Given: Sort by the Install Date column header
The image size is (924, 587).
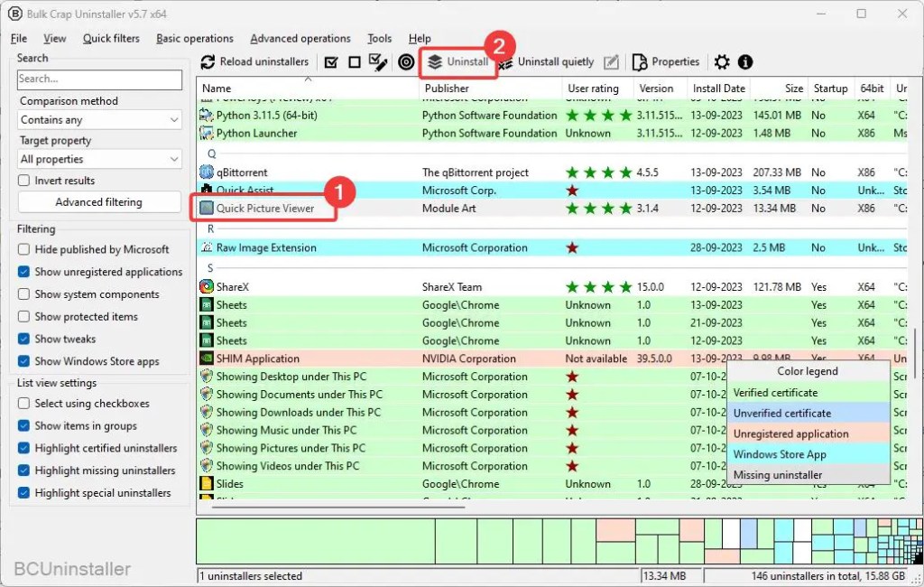Looking at the screenshot, I should (718, 89).
